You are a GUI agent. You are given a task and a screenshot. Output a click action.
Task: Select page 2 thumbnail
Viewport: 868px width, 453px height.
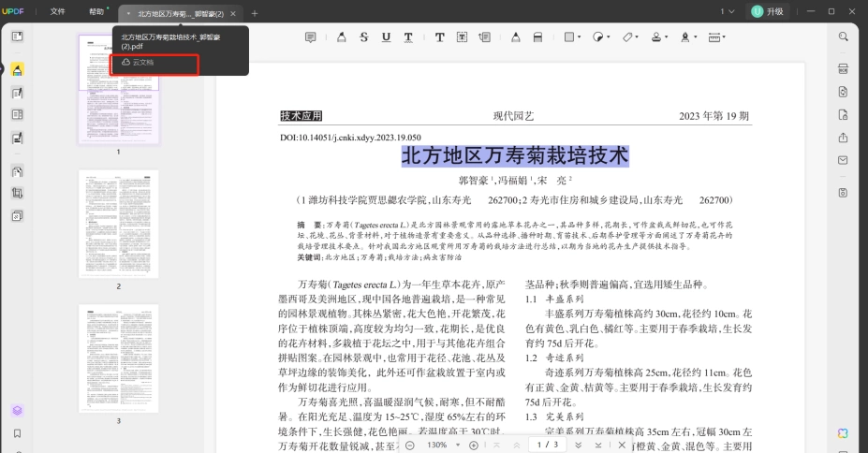[119, 224]
